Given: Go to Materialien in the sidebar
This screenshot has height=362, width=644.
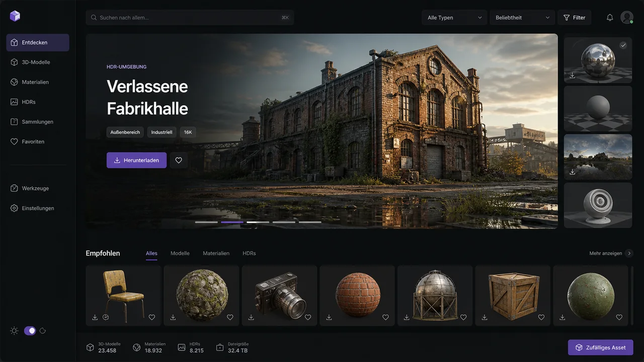Looking at the screenshot, I should pos(38,82).
